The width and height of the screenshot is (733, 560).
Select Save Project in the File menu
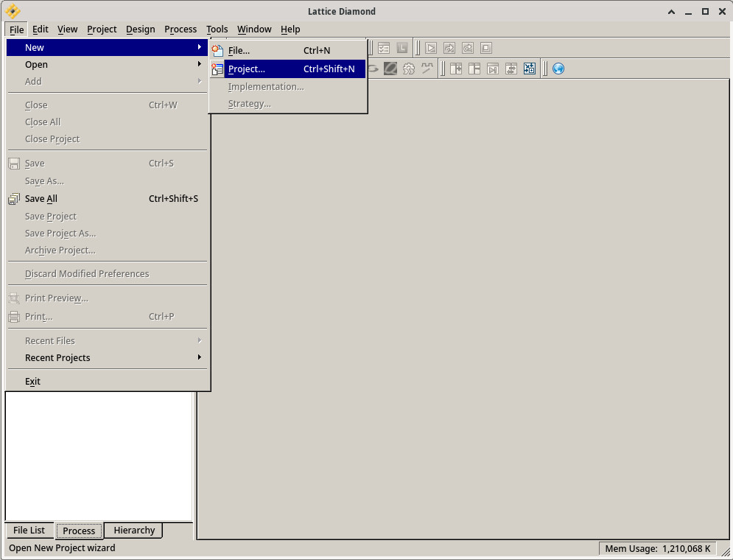click(x=107, y=217)
